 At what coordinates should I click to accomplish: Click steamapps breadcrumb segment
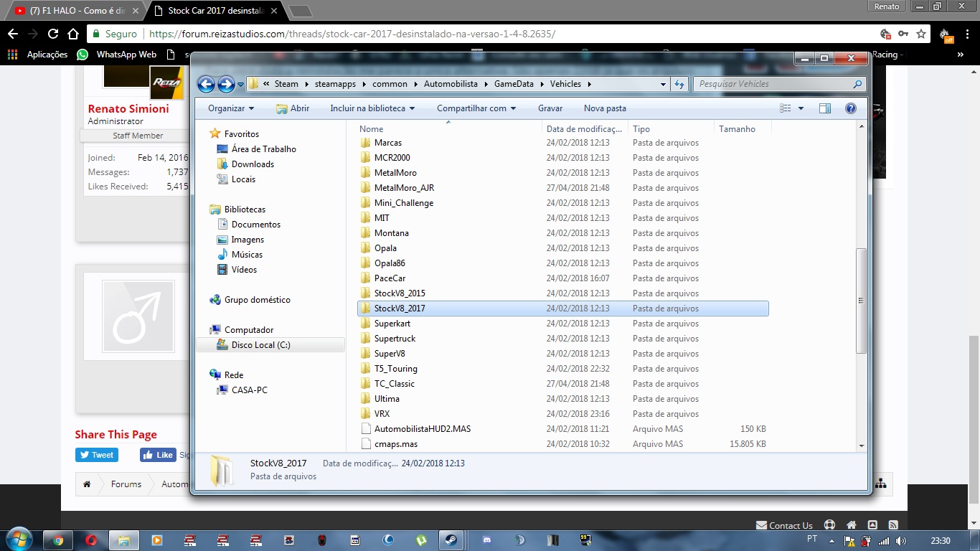point(335,84)
